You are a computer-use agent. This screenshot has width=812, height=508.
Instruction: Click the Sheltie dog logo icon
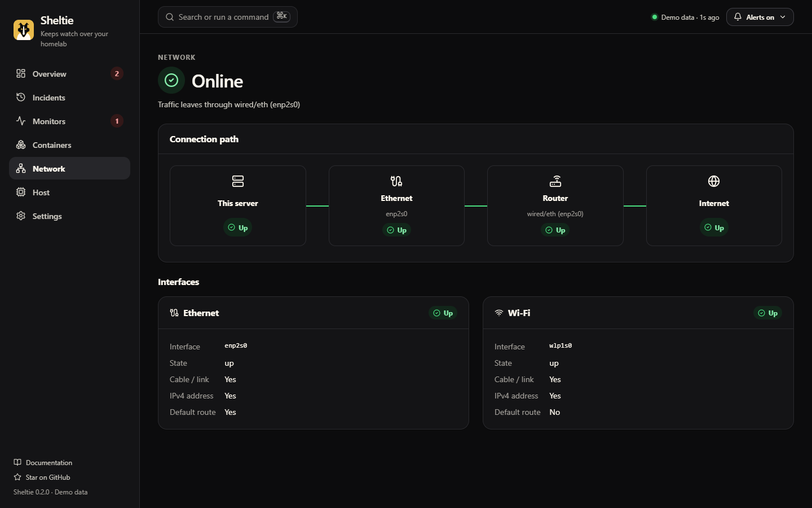tap(24, 30)
